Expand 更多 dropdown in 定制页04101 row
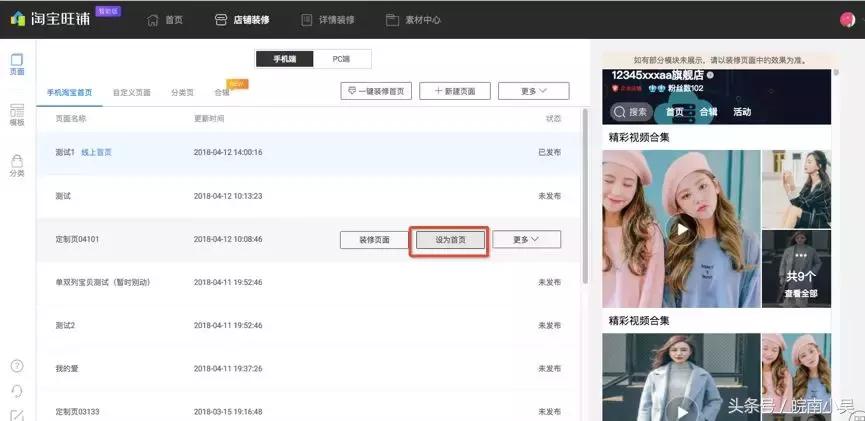Image resolution: width=865 pixels, height=421 pixels. click(526, 240)
